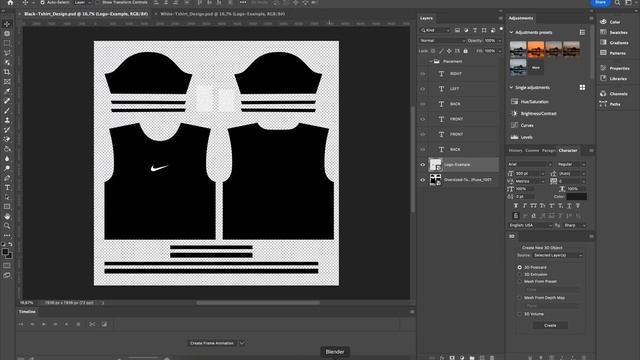Select the Pen tool

(x=7, y=178)
